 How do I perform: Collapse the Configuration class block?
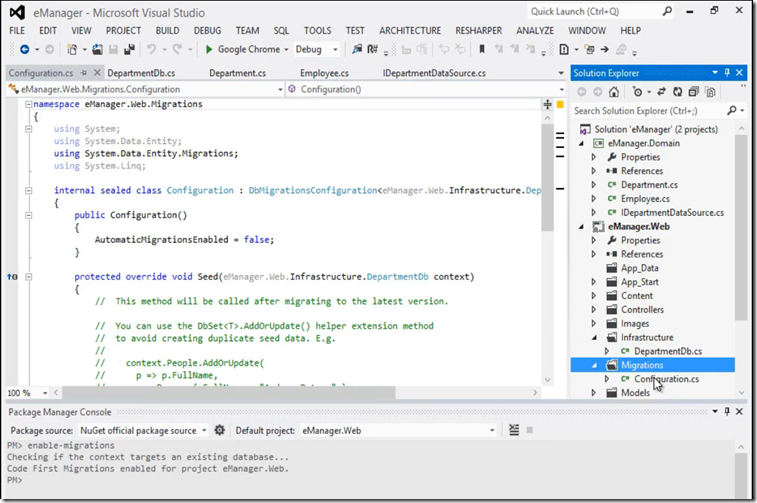(28, 191)
